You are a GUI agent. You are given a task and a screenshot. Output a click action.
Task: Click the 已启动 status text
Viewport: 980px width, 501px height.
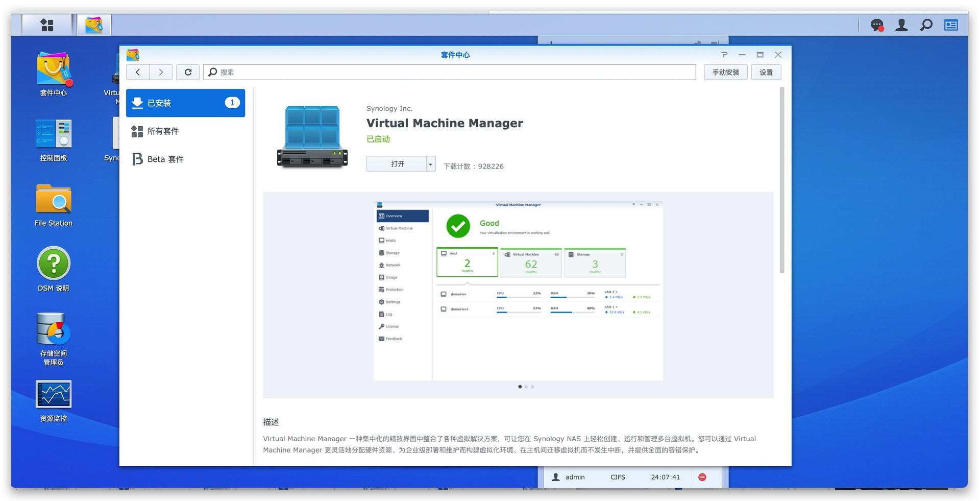click(x=378, y=139)
